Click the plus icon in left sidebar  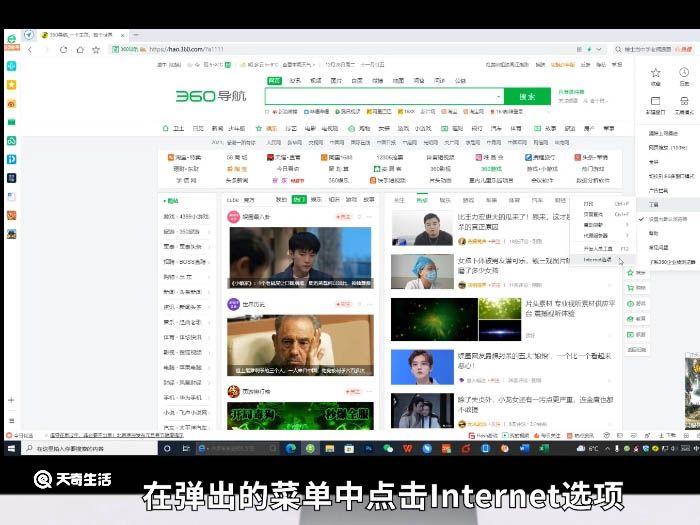(12, 400)
